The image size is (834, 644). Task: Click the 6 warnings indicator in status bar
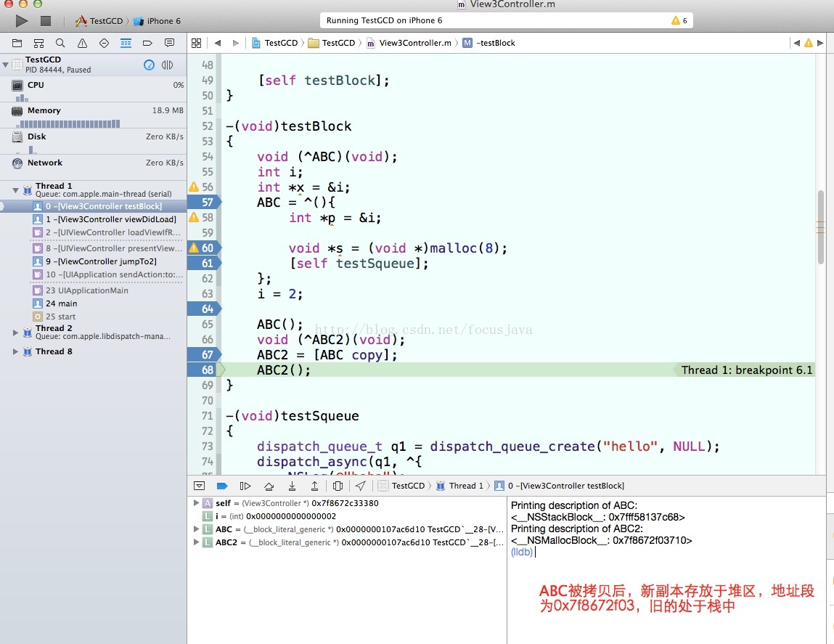point(679,21)
